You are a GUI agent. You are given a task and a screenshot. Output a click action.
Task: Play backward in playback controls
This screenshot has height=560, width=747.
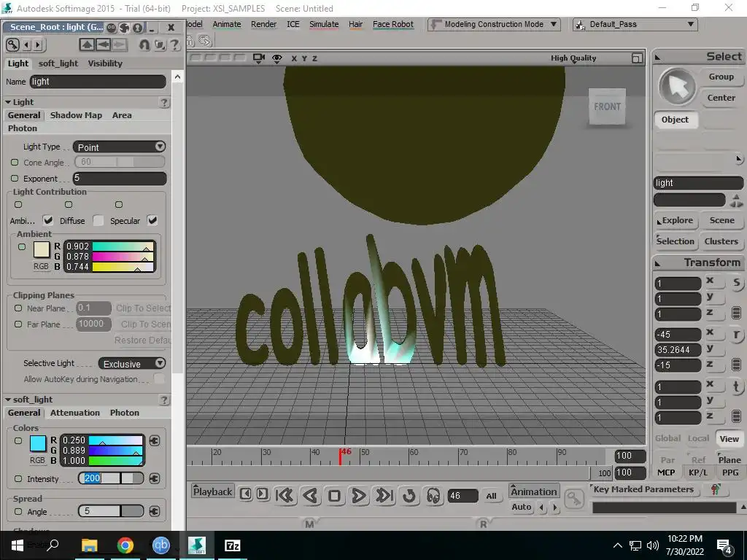click(x=310, y=496)
